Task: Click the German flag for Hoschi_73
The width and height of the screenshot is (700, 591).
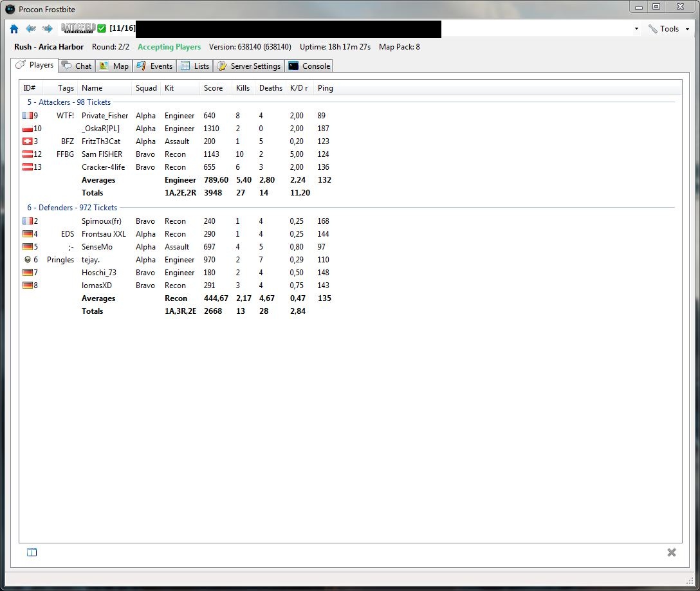Action: [28, 273]
